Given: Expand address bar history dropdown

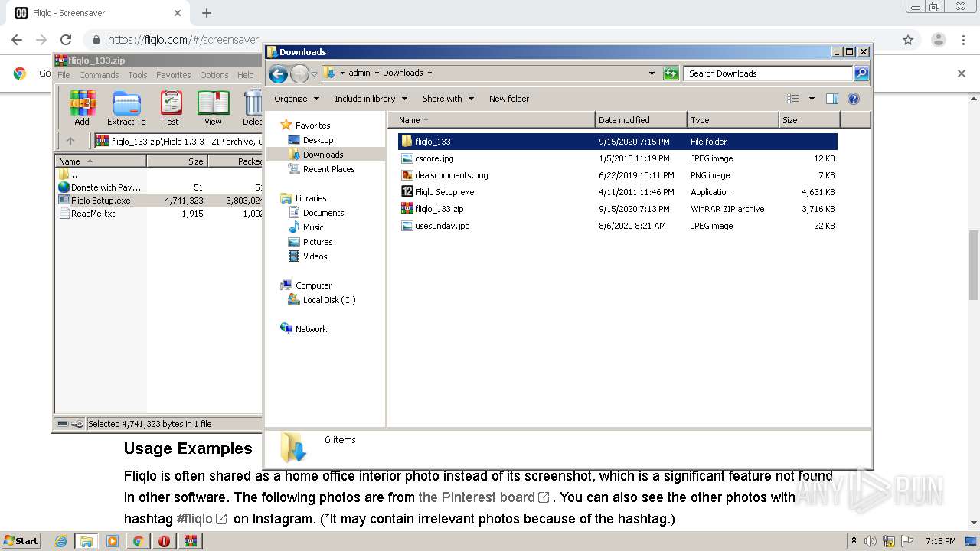Looking at the screenshot, I should (x=652, y=73).
